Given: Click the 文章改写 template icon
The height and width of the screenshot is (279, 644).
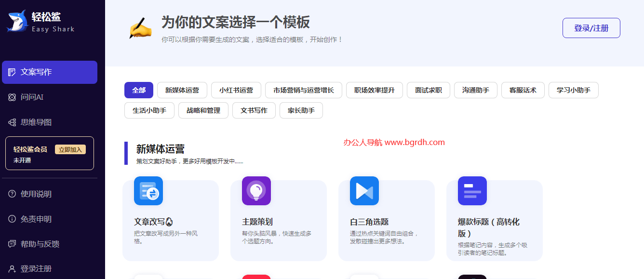Looking at the screenshot, I should [148, 191].
